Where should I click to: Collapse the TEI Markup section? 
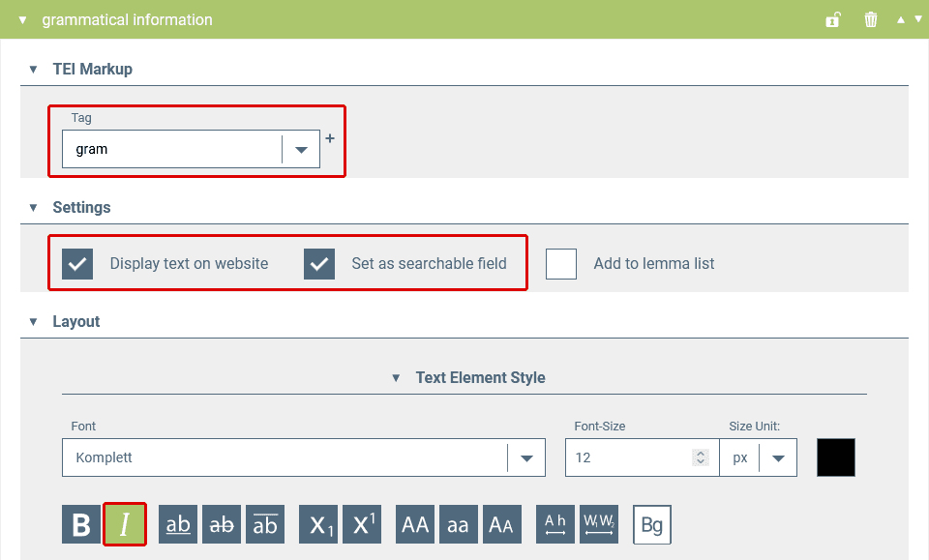click(33, 70)
